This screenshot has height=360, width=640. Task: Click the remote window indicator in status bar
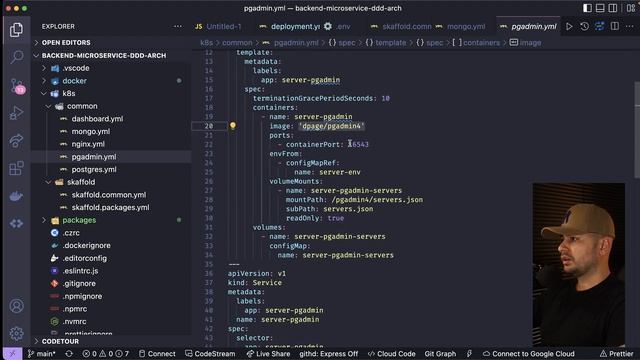(x=12, y=354)
